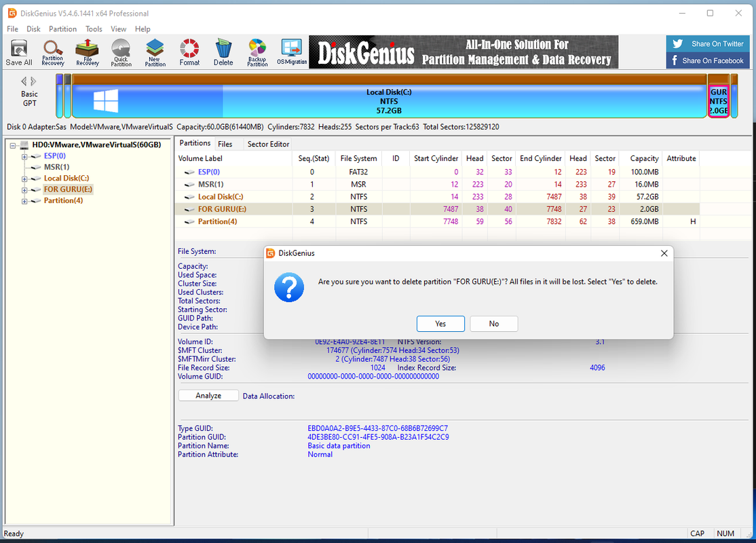Select Local Disk(C:) row in partition table

coord(438,197)
